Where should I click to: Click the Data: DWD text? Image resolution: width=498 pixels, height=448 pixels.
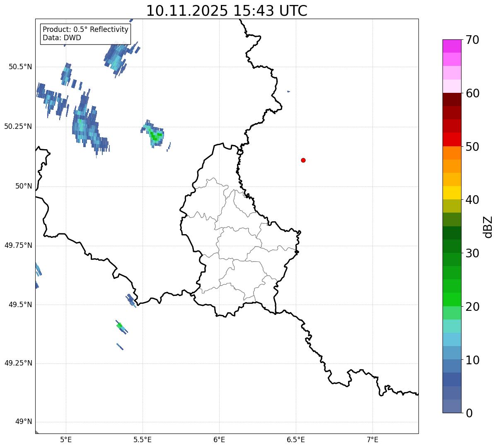click(62, 38)
